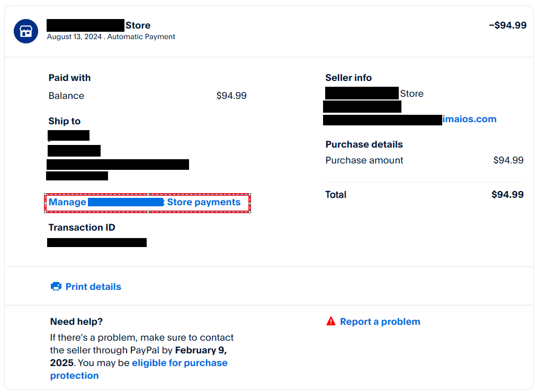Click the Total $94.99 value

coord(507,195)
